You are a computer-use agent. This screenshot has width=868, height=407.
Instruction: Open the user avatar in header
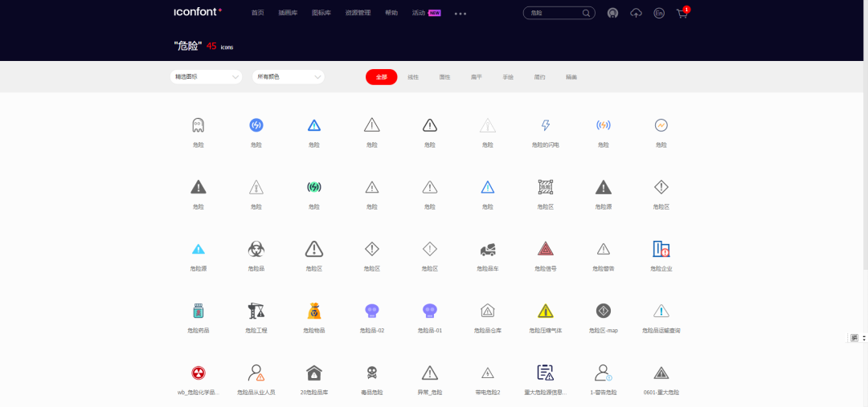click(612, 14)
